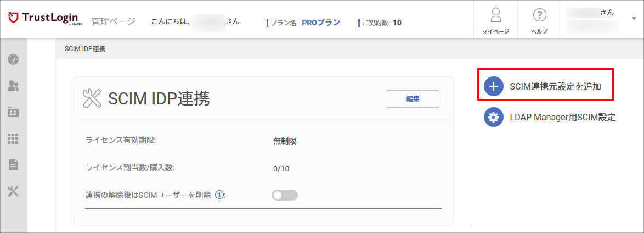Click the blue gear icon for LDAP Manager
This screenshot has width=644, height=233.
(493, 117)
